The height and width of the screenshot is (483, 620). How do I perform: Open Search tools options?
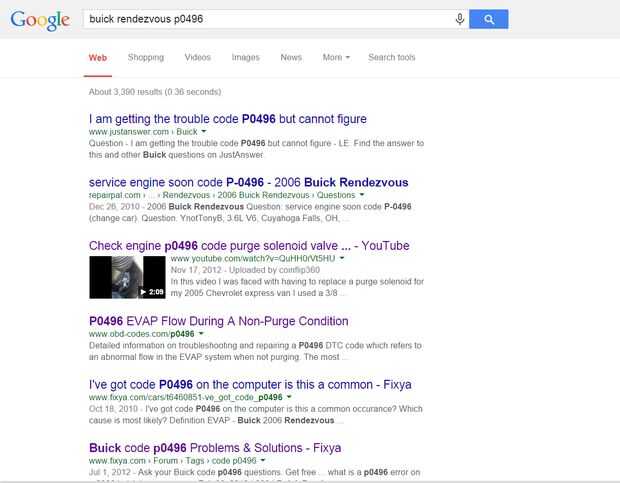(x=391, y=57)
